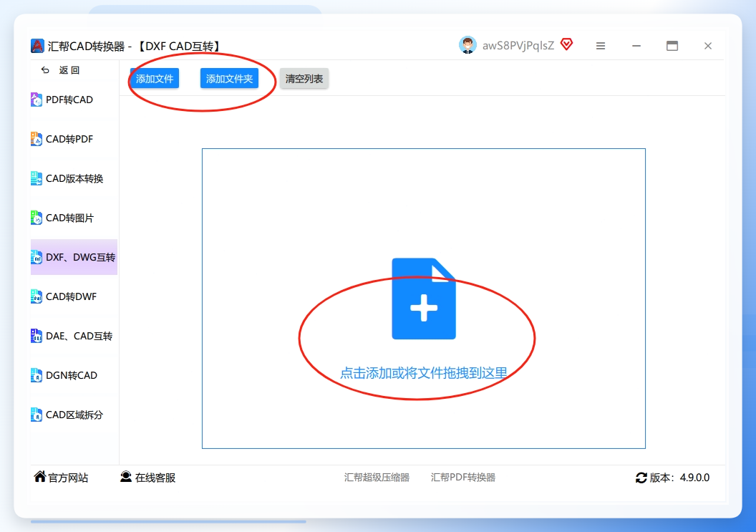Select PDF转CAD menu label
The width and height of the screenshot is (756, 532).
(69, 100)
